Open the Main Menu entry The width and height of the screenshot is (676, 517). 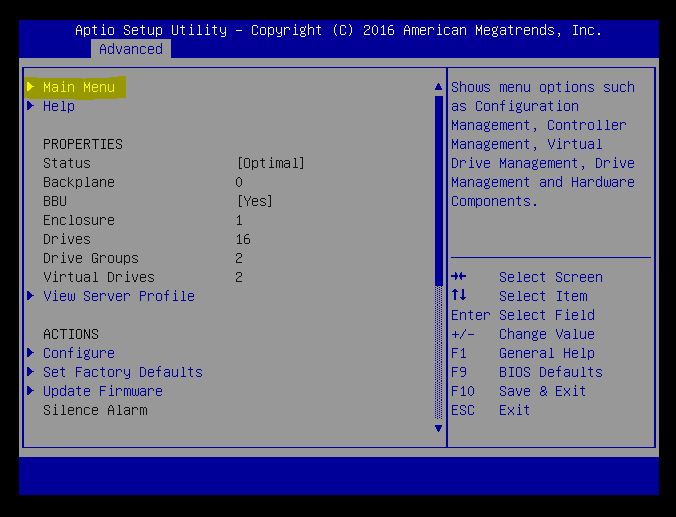[79, 87]
